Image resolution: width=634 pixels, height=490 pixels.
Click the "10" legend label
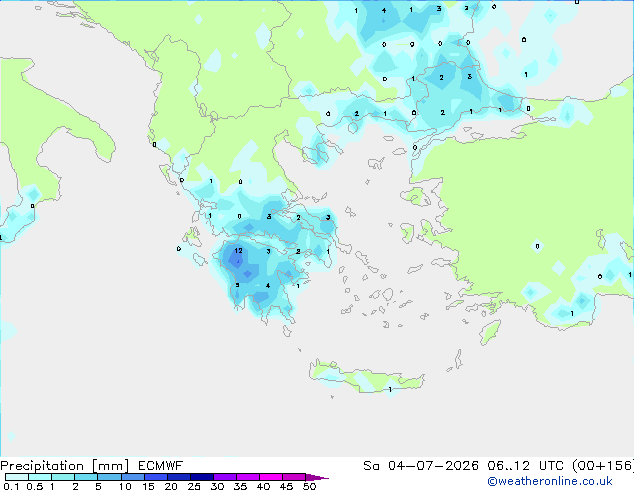click(x=125, y=486)
